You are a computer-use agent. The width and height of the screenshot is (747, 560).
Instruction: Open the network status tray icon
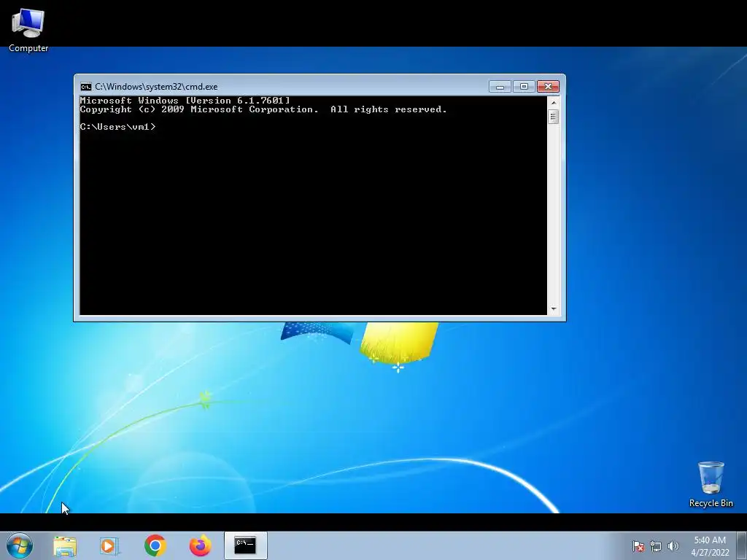point(656,546)
